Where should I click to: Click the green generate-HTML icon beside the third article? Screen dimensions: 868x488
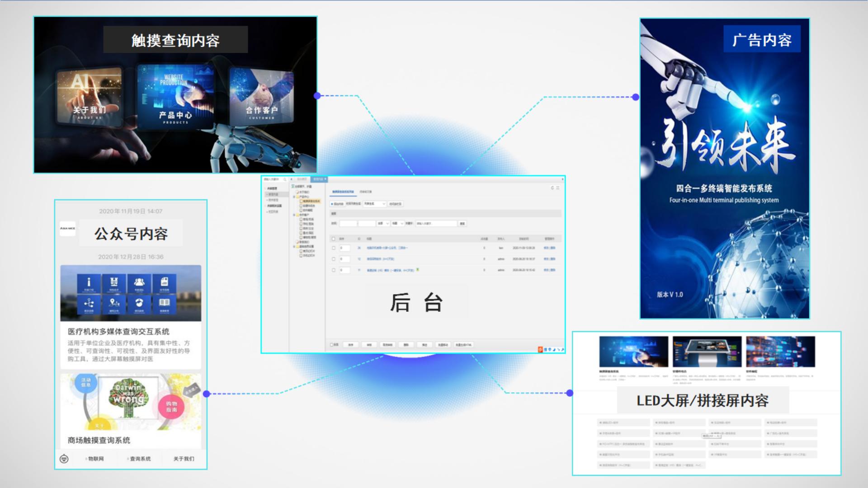pos(418,270)
